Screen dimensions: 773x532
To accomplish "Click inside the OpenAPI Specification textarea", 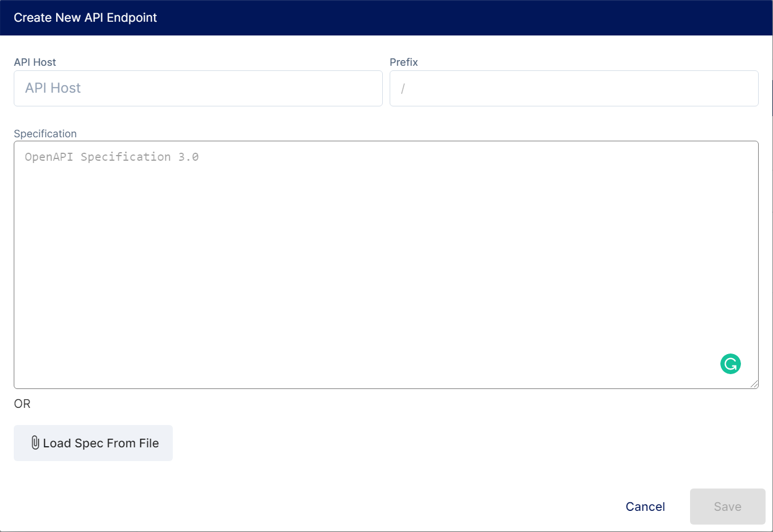I will 386,265.
